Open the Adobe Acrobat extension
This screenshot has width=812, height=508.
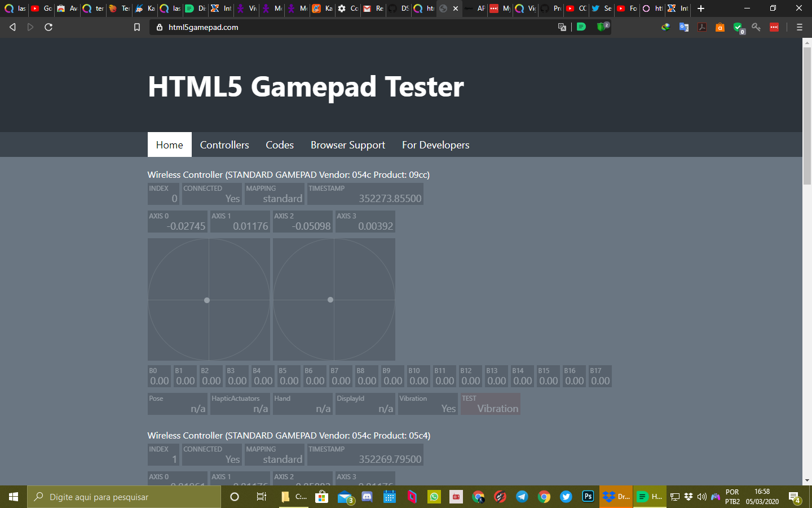point(702,27)
